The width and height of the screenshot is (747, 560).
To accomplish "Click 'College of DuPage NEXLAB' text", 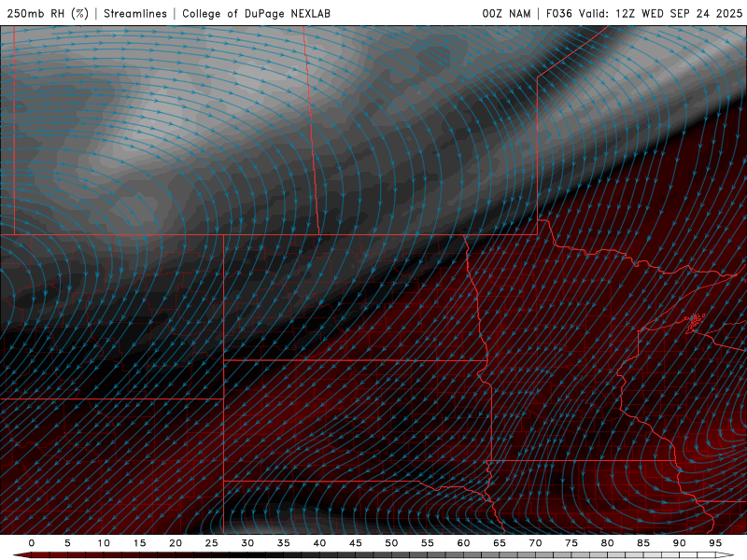I will pos(256,13).
